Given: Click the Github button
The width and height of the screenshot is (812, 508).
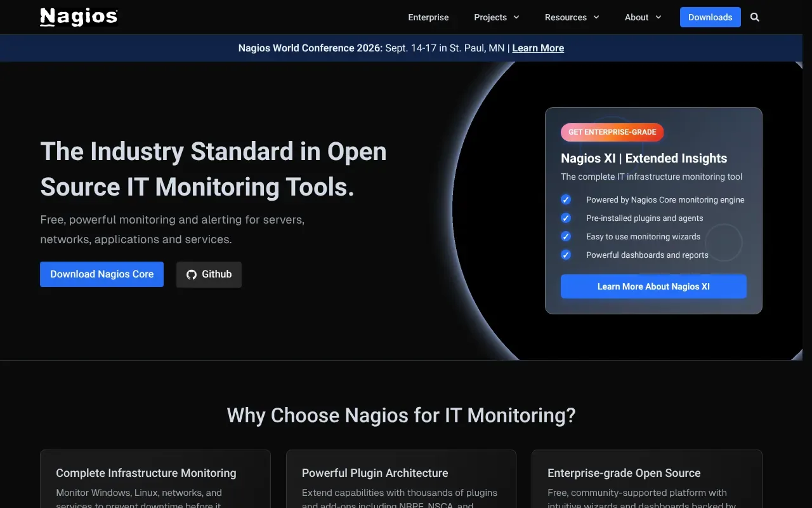Looking at the screenshot, I should (x=209, y=274).
